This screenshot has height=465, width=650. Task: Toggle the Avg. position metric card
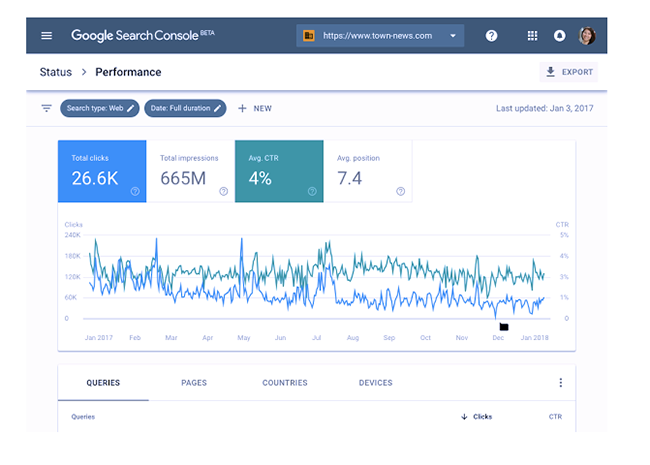(x=368, y=171)
